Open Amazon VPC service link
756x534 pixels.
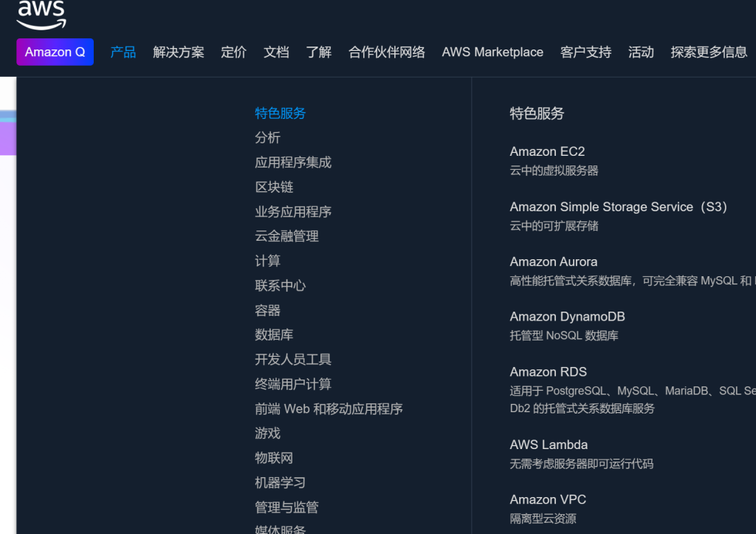click(x=549, y=500)
